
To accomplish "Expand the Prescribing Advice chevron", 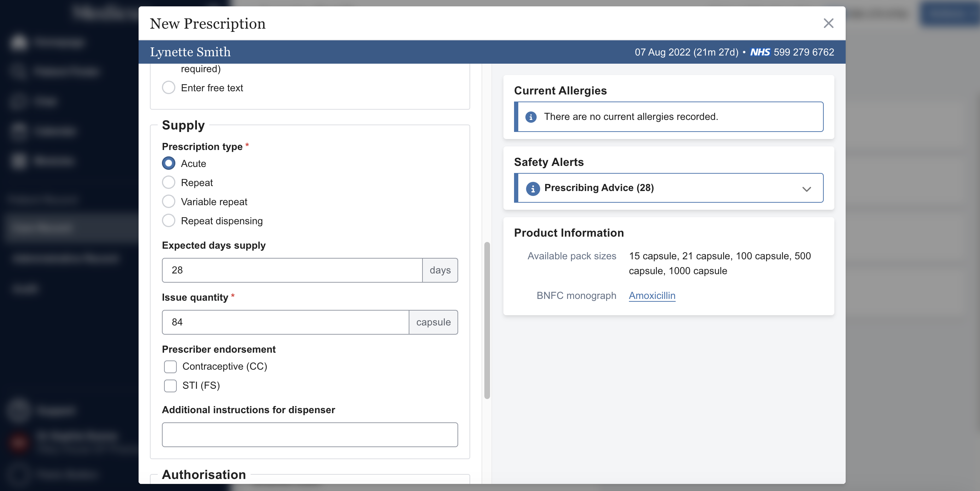I will (806, 189).
